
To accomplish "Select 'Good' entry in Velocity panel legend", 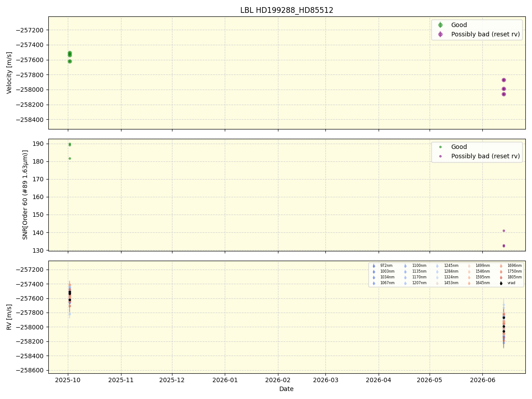I will point(459,25).
